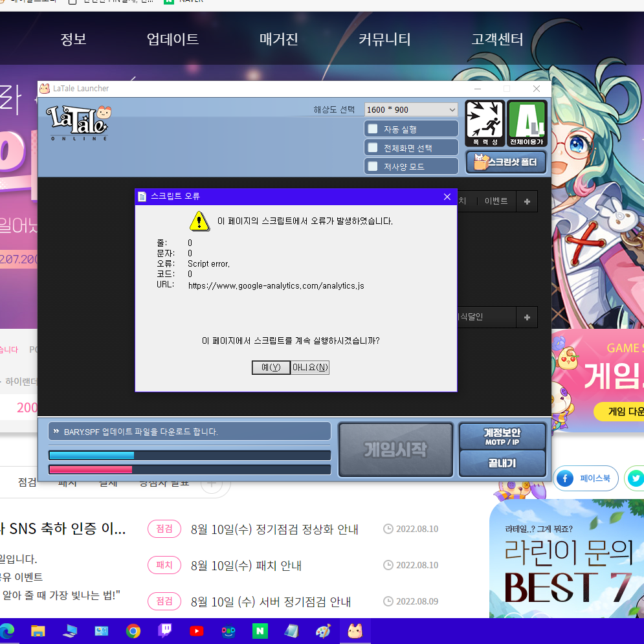Enable 전체화면 선택 checkbox
This screenshot has height=644, width=644.
click(373, 148)
